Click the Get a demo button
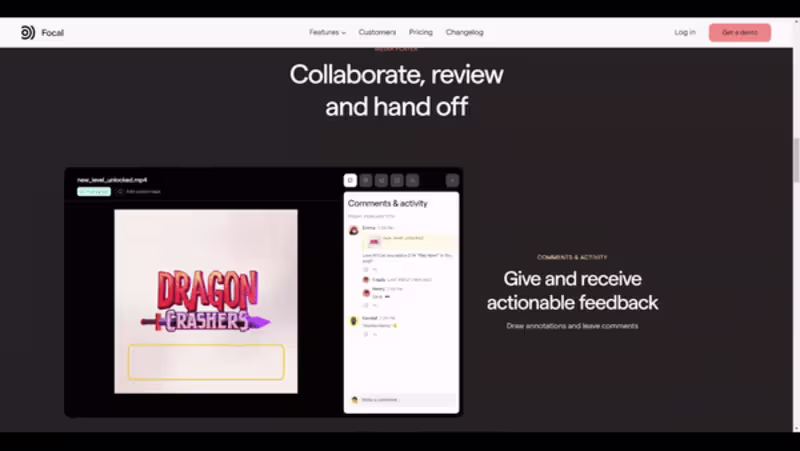 pos(739,33)
